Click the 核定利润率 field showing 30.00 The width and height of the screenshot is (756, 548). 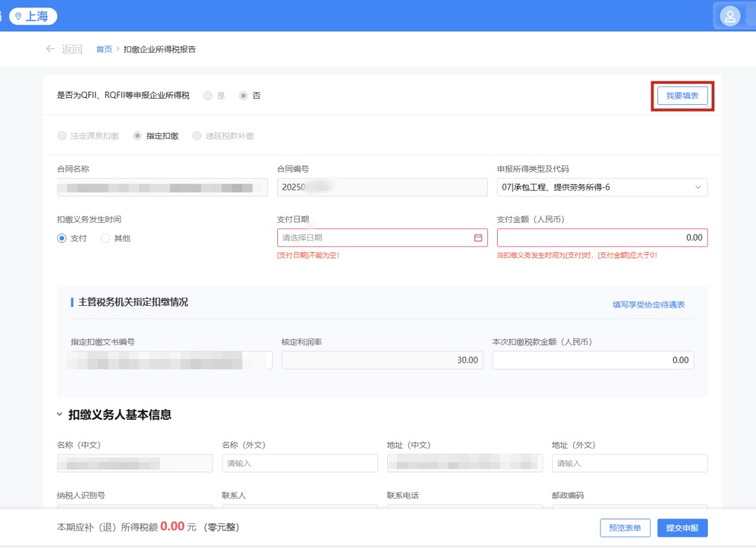(x=382, y=360)
